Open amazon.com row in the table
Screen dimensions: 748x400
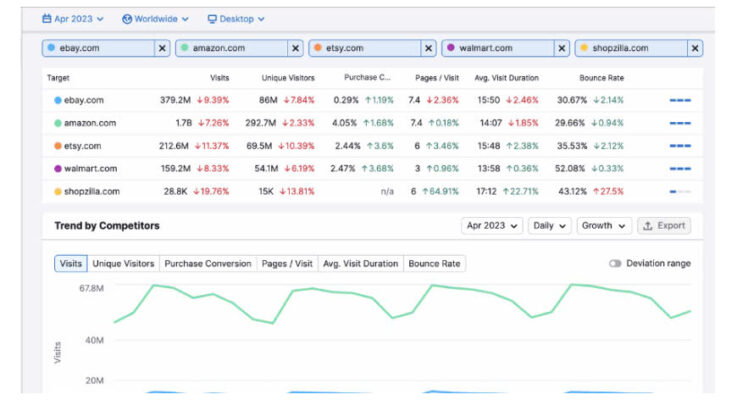click(372, 123)
